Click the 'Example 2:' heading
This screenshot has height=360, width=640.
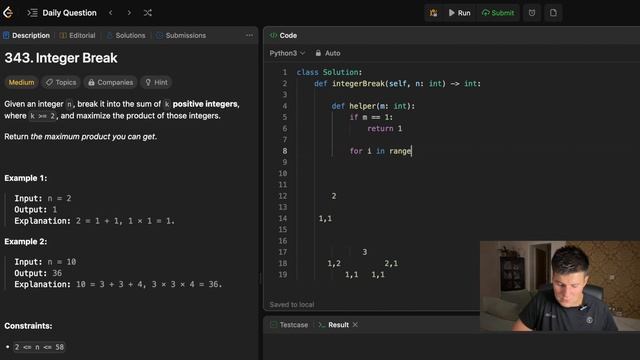coord(26,242)
